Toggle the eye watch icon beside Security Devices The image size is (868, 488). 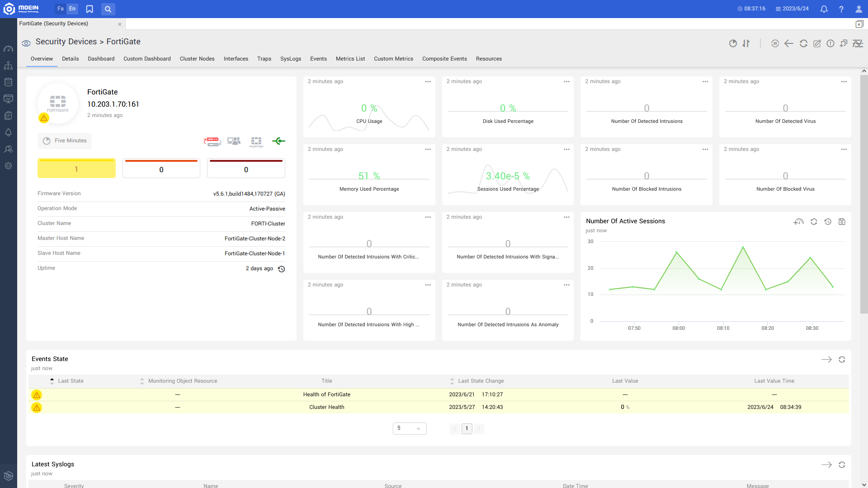click(26, 43)
